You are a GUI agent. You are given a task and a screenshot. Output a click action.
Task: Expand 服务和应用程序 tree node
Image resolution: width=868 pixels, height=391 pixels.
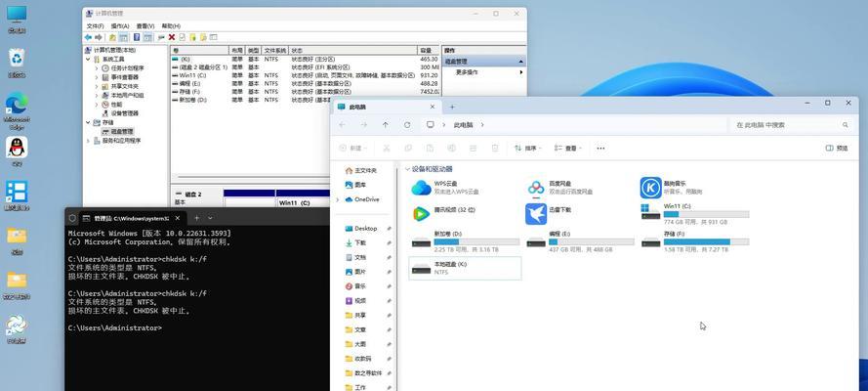pyautogui.click(x=88, y=141)
